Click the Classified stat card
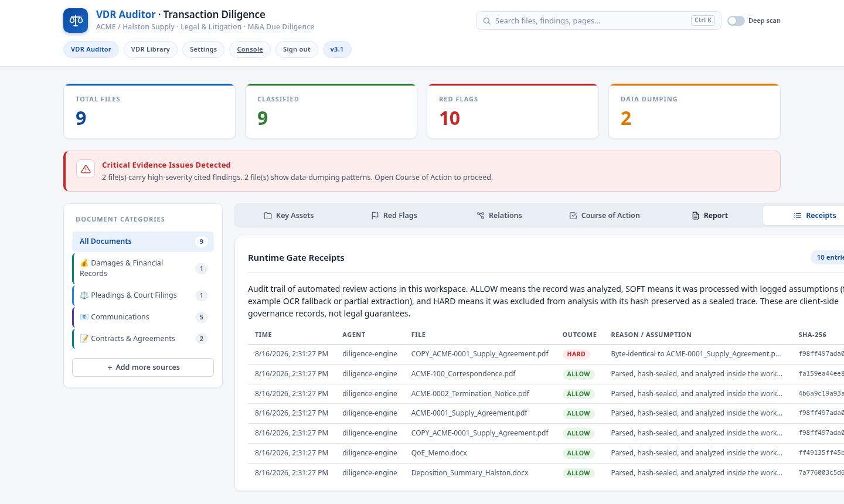The image size is (844, 504). pos(331,111)
